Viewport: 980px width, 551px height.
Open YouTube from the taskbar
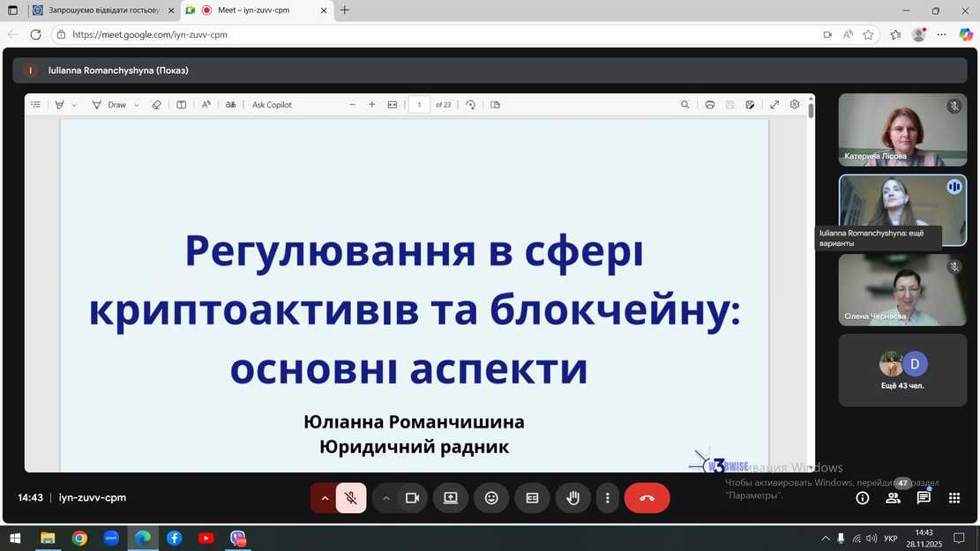tap(206, 538)
